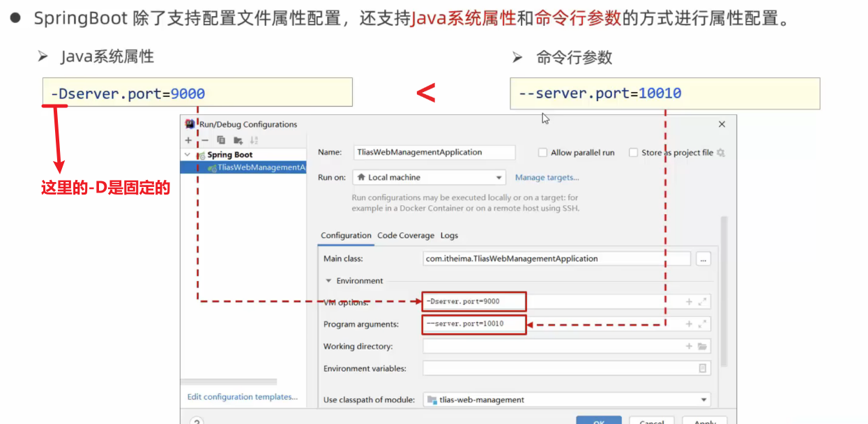868x424 pixels.
Task: Browse Working directory folder icon
Action: [702, 347]
